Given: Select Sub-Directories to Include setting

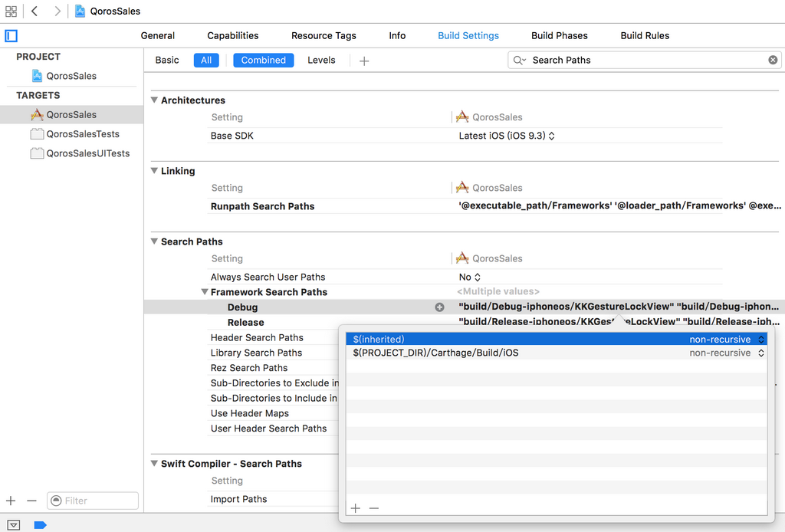Looking at the screenshot, I should (x=274, y=399).
